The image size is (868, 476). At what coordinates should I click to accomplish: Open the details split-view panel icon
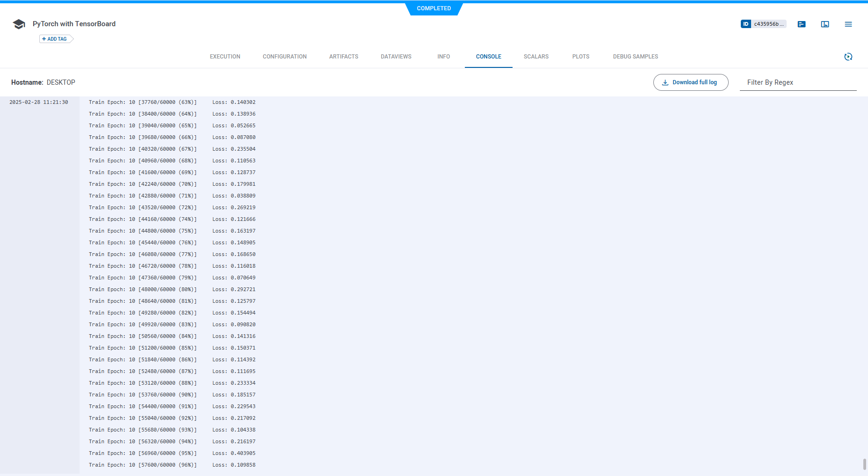click(825, 24)
